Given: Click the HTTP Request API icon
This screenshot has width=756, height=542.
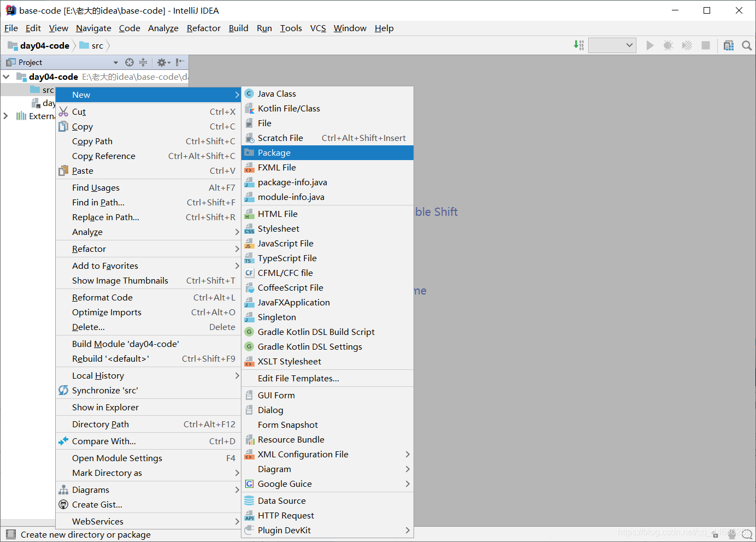Looking at the screenshot, I should [249, 516].
